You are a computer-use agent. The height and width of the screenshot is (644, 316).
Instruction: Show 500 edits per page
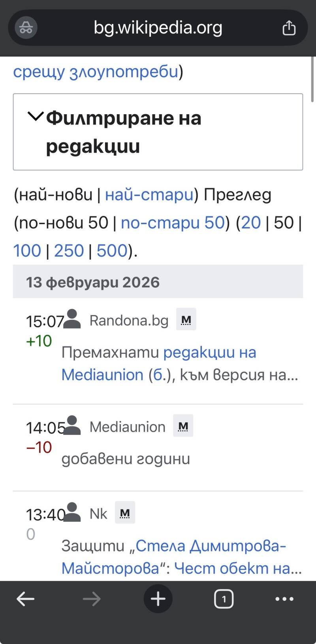point(112,251)
